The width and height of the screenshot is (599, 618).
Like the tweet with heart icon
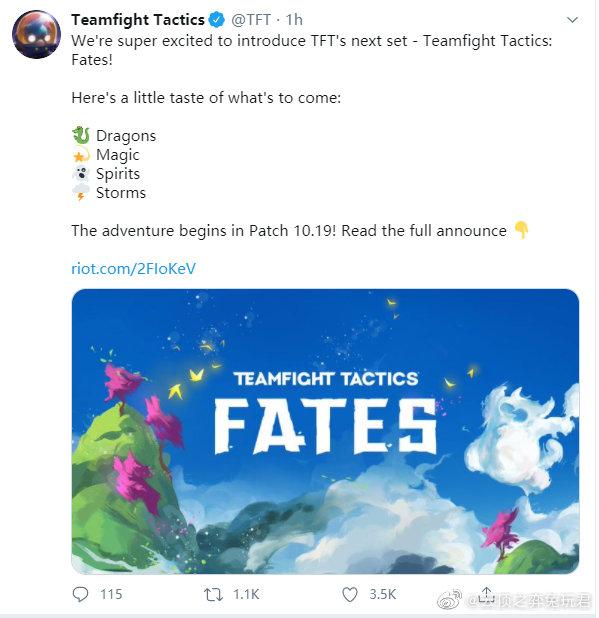point(350,594)
